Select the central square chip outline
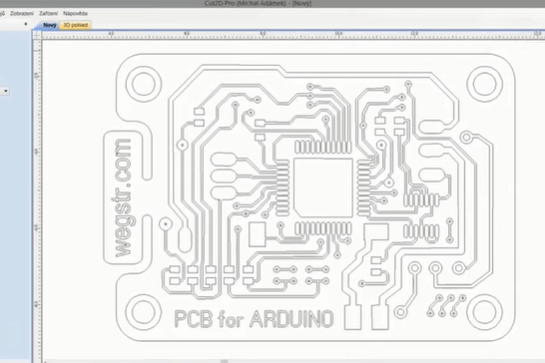Image resolution: width=545 pixels, height=363 pixels. [323, 188]
